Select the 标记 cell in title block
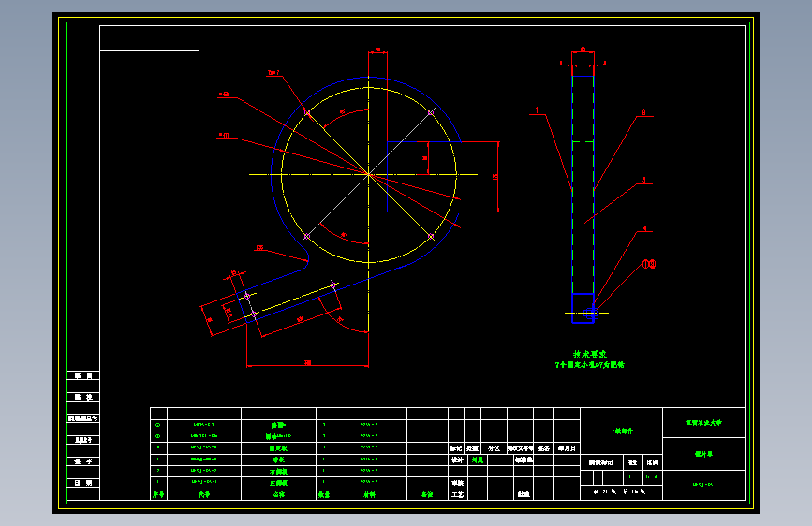The width and height of the screenshot is (812, 526). (456, 448)
